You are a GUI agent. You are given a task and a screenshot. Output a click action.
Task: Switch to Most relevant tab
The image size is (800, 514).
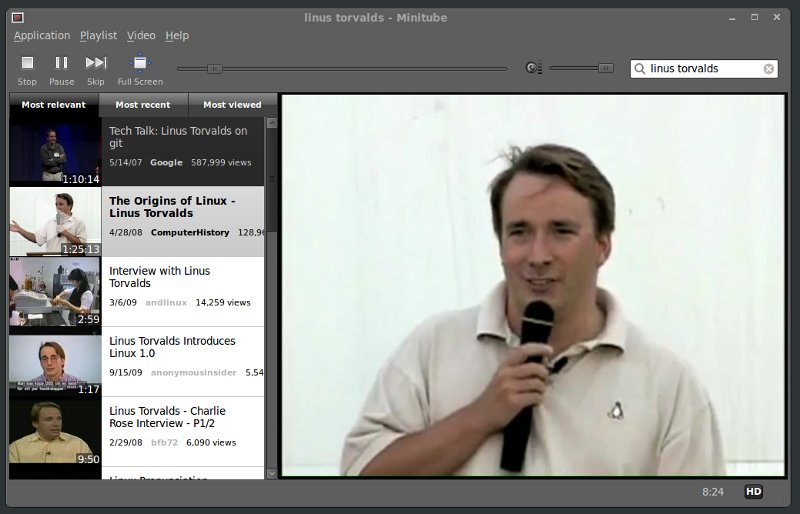click(54, 105)
